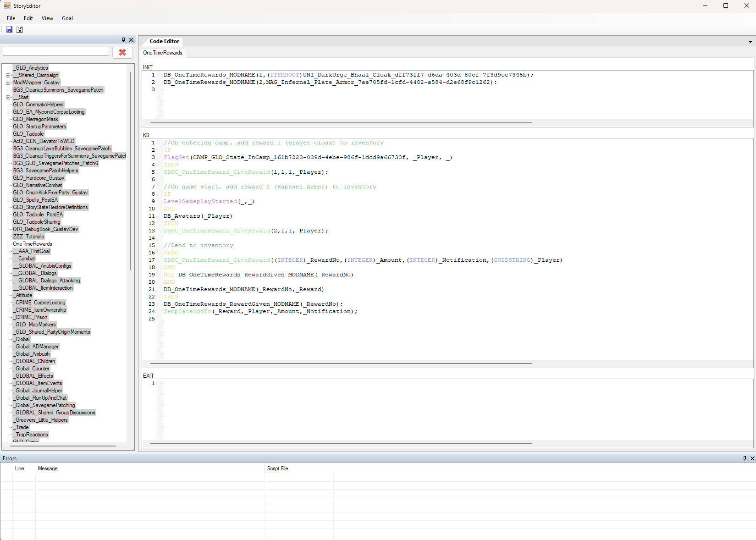Open the File menu

pyautogui.click(x=11, y=18)
